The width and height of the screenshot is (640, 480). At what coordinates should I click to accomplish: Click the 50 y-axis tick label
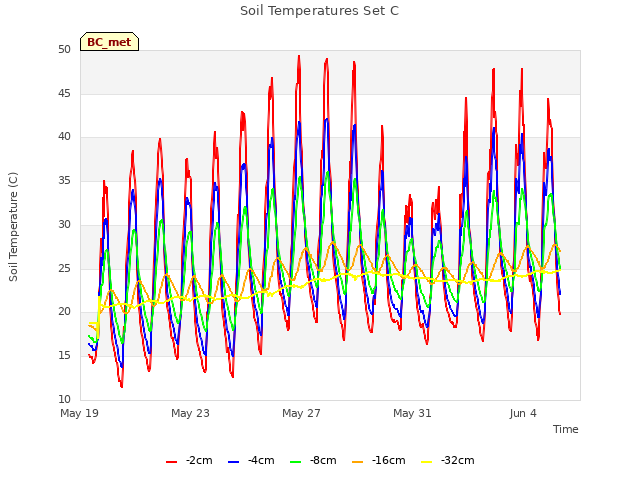tap(64, 50)
